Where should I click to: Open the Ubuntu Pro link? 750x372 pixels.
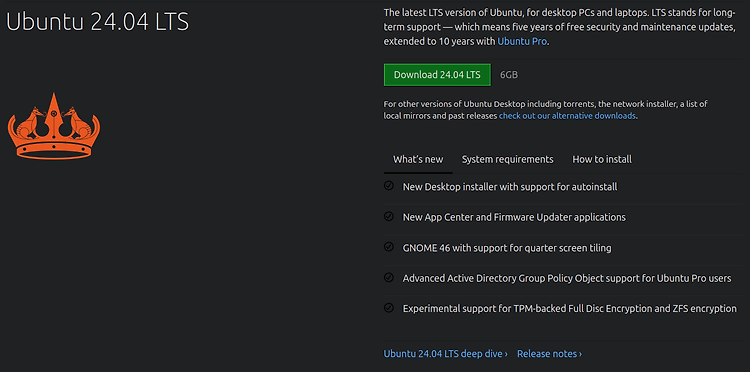click(522, 41)
